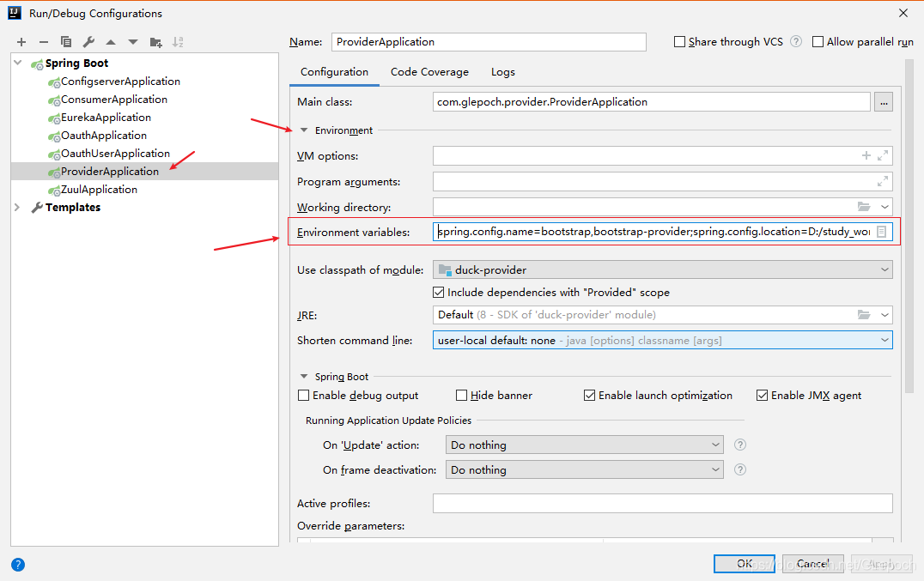Expand the Templates tree node
The image size is (924, 581).
17,207
